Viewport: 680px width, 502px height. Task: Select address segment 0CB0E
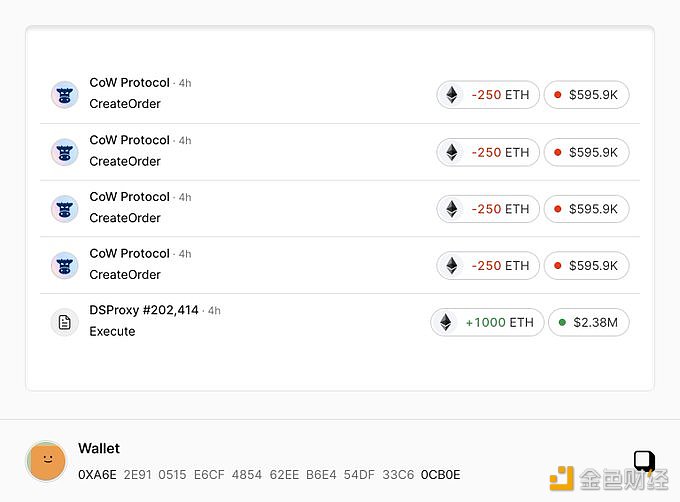click(x=440, y=475)
